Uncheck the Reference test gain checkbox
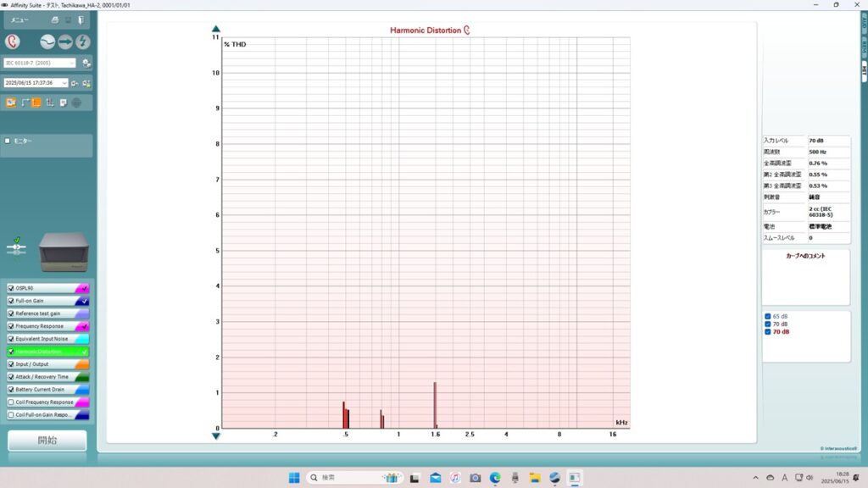 click(10, 313)
